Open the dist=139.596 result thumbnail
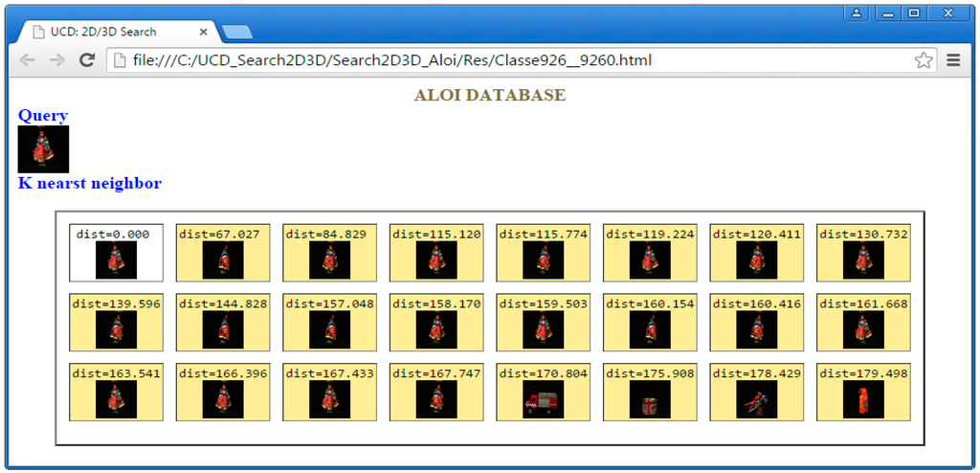The width and height of the screenshot is (980, 473). 116,329
